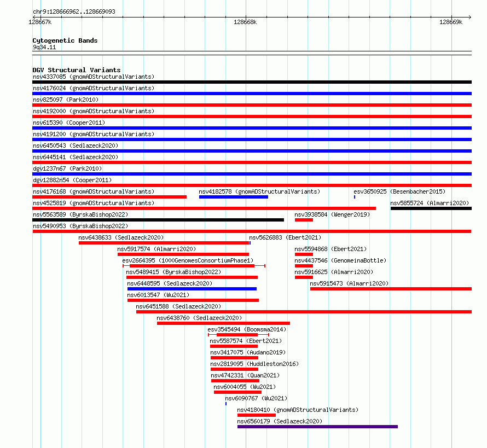Click the red nsv5915473 variant bar
Image resolution: width=487 pixels, height=448 pixels.
[x=391, y=289]
